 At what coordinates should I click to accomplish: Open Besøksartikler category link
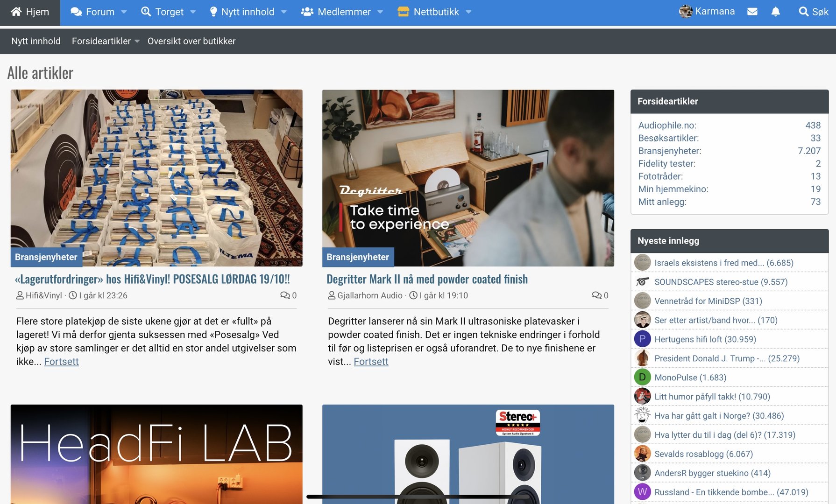pos(668,138)
